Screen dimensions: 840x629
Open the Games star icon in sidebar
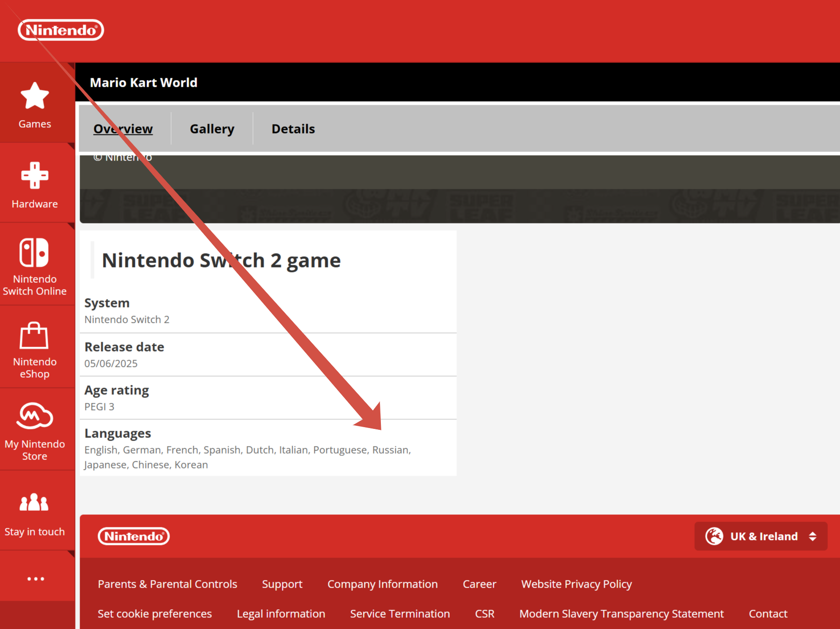(35, 96)
